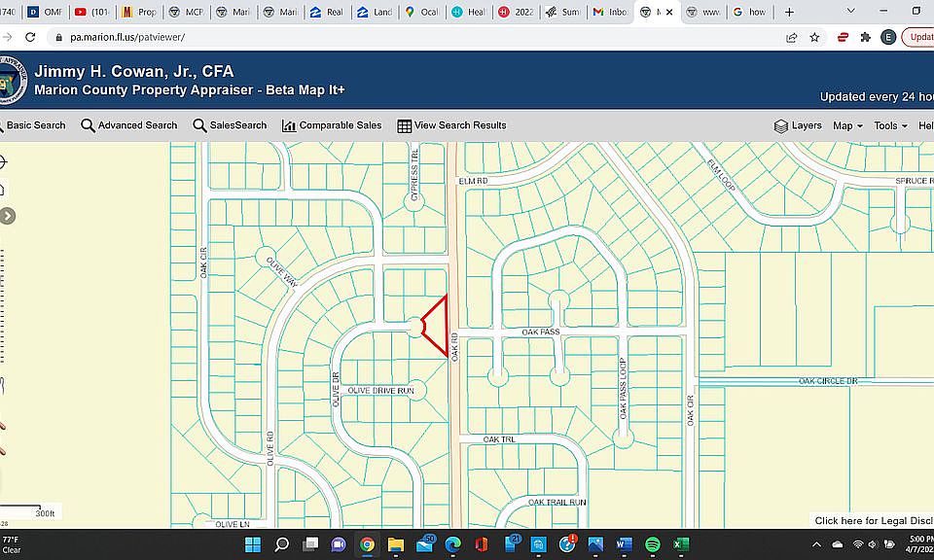Expand the Map dropdown menu

[x=847, y=125]
